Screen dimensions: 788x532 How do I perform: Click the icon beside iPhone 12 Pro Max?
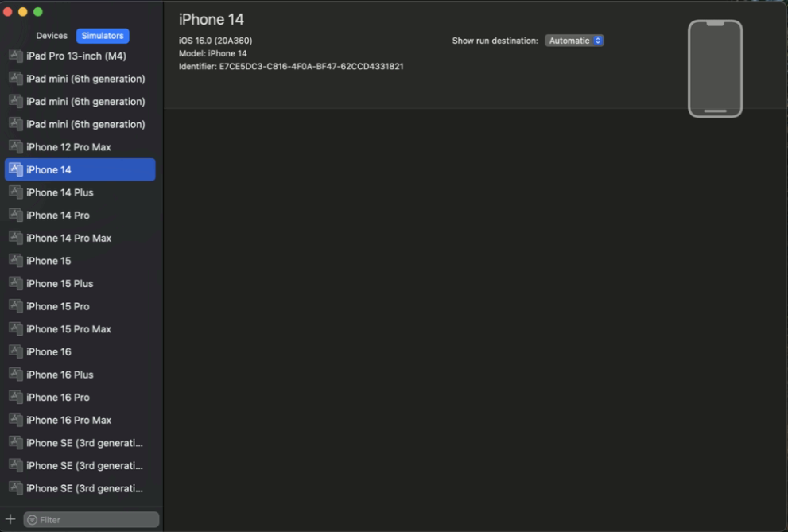16,147
